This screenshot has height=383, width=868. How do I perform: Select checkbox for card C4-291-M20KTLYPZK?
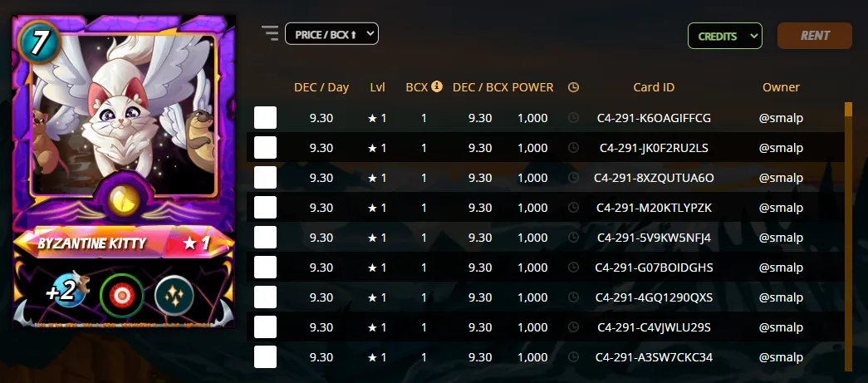coord(265,208)
